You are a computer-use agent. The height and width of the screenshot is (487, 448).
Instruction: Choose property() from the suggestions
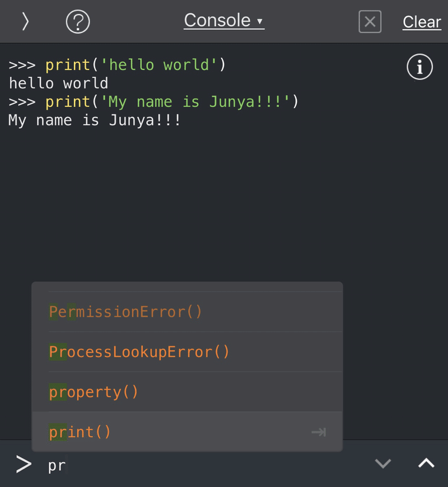pyautogui.click(x=93, y=392)
